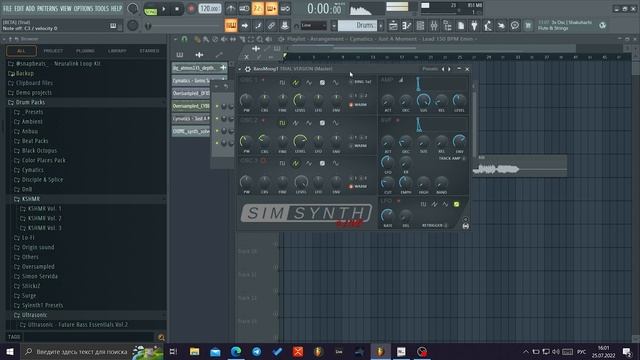Click the Presets label in SimSynth
This screenshot has height=360, width=640.
pyautogui.click(x=430, y=69)
